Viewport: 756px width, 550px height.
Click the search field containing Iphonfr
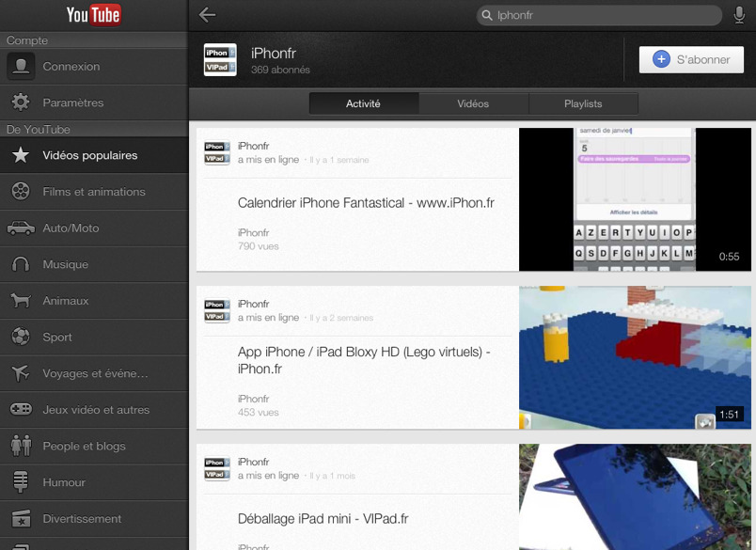tap(599, 15)
